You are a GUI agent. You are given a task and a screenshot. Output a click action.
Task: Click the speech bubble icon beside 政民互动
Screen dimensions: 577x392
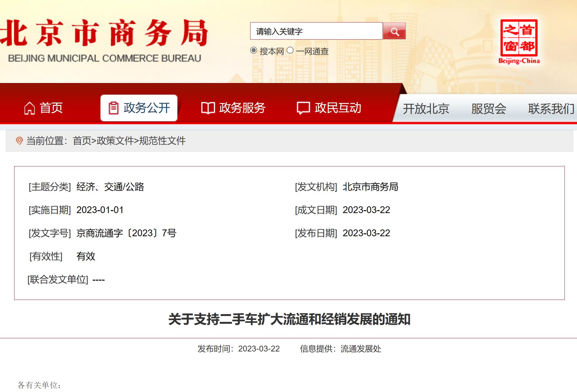(x=303, y=108)
